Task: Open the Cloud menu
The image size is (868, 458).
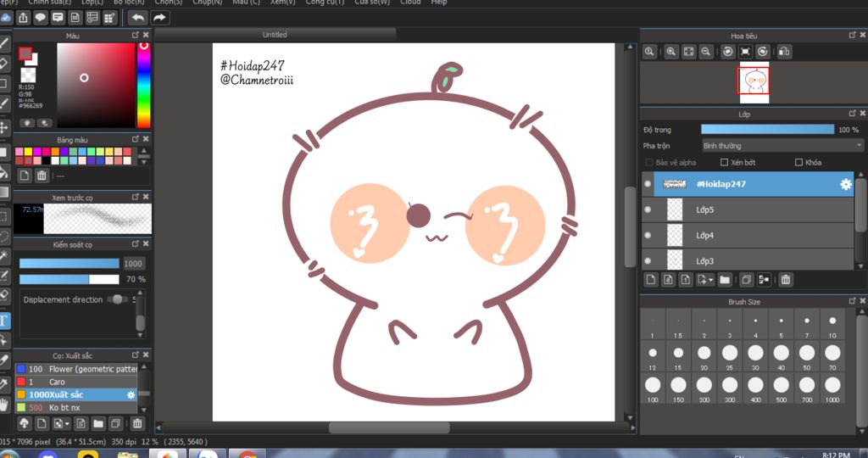Action: 410,3
